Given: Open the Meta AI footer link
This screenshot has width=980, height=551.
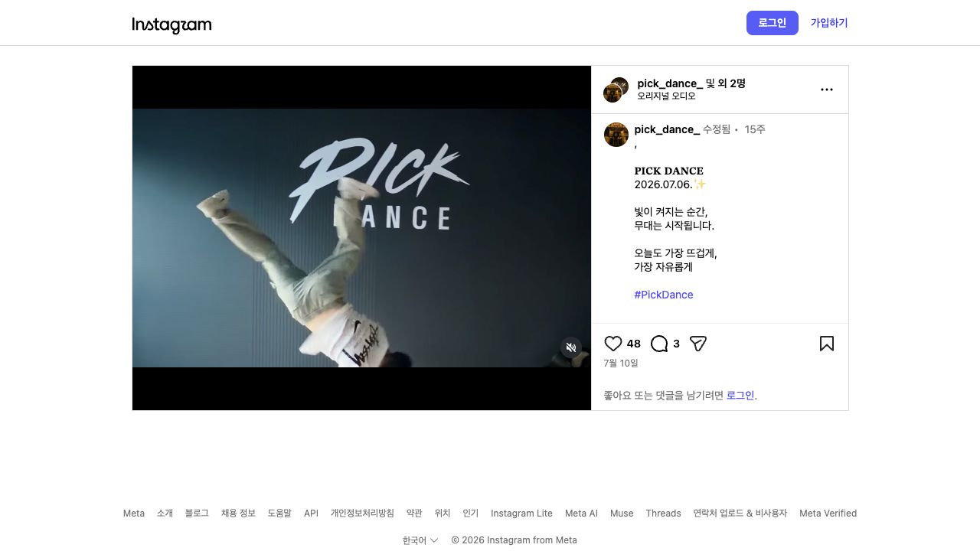Looking at the screenshot, I should 581,514.
